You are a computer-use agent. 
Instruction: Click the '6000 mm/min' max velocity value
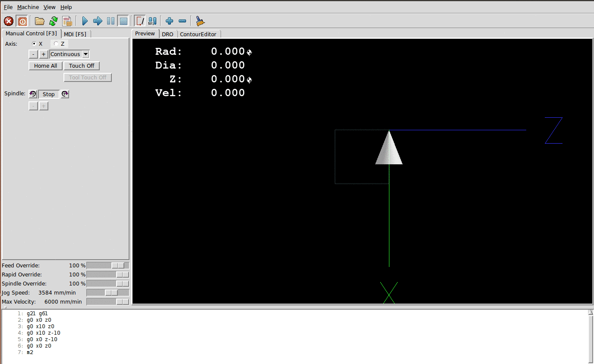coord(63,302)
